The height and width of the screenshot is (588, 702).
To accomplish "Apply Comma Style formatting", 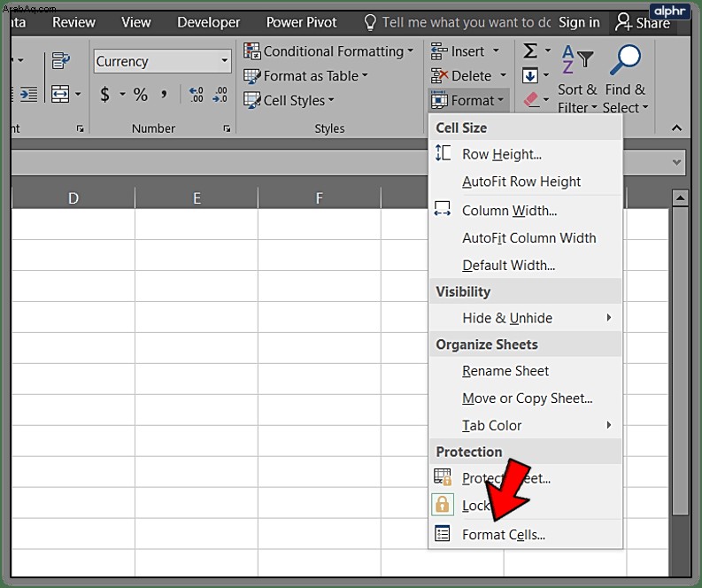I will 164,95.
